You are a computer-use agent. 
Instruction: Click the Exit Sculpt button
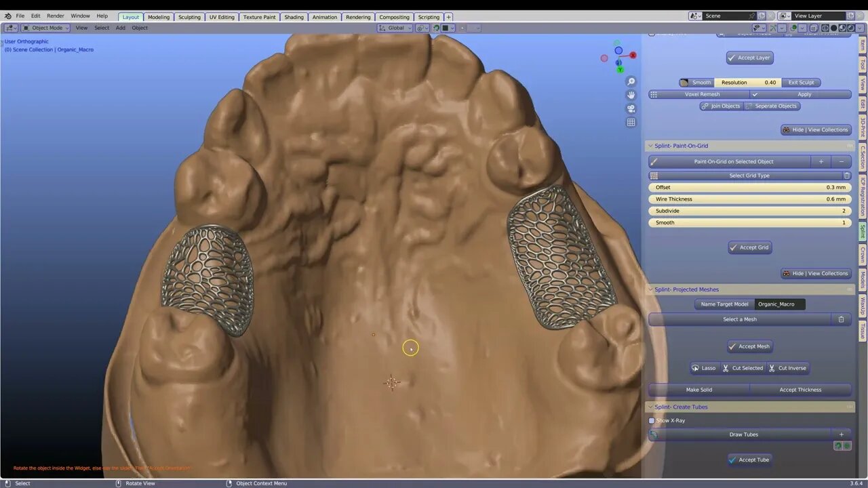coord(801,82)
